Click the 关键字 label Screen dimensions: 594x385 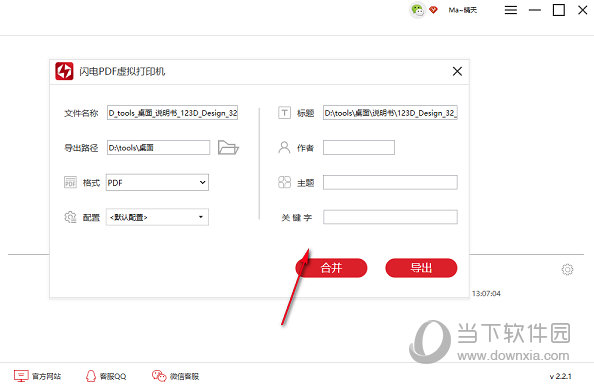(297, 218)
